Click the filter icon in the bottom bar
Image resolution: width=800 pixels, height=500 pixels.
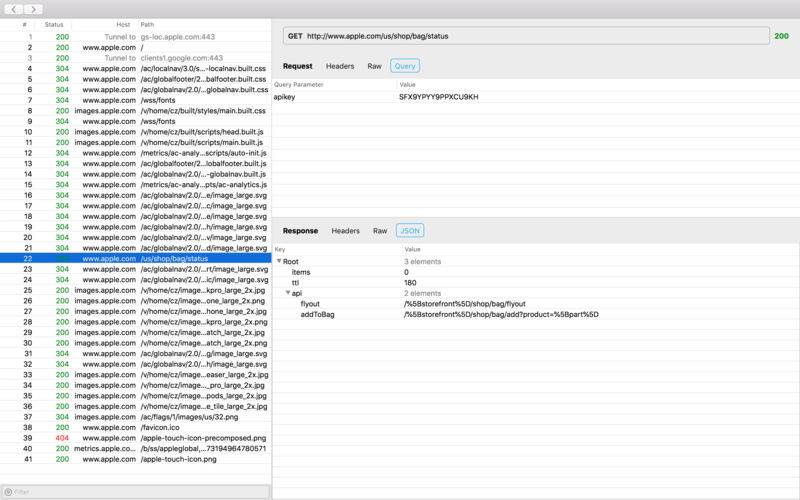click(x=8, y=492)
